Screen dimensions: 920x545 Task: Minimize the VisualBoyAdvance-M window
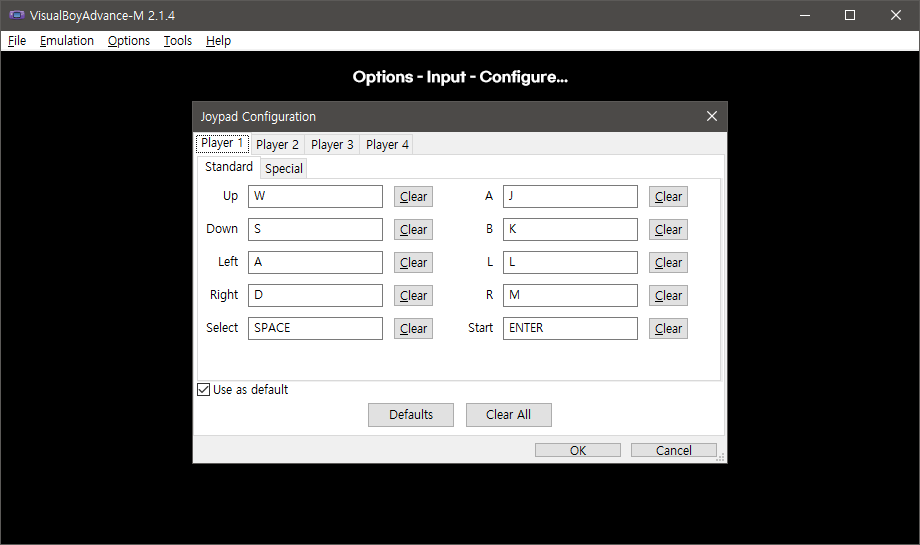pos(805,15)
